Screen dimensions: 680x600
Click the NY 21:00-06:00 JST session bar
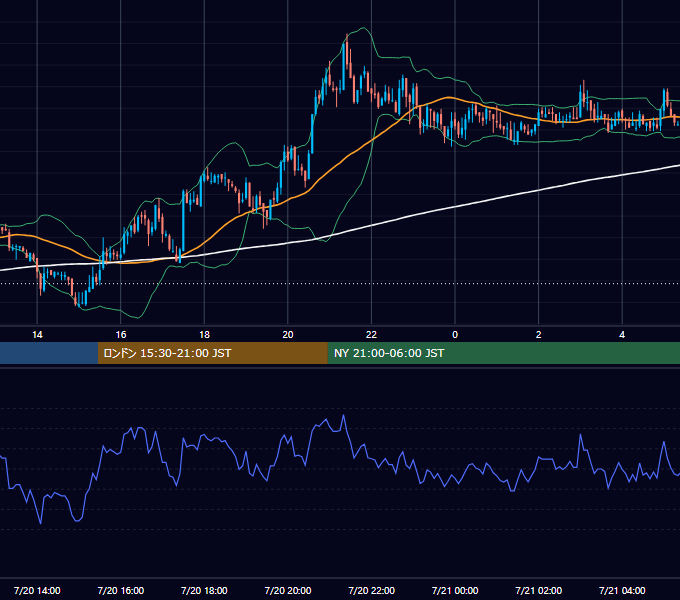[x=503, y=353]
